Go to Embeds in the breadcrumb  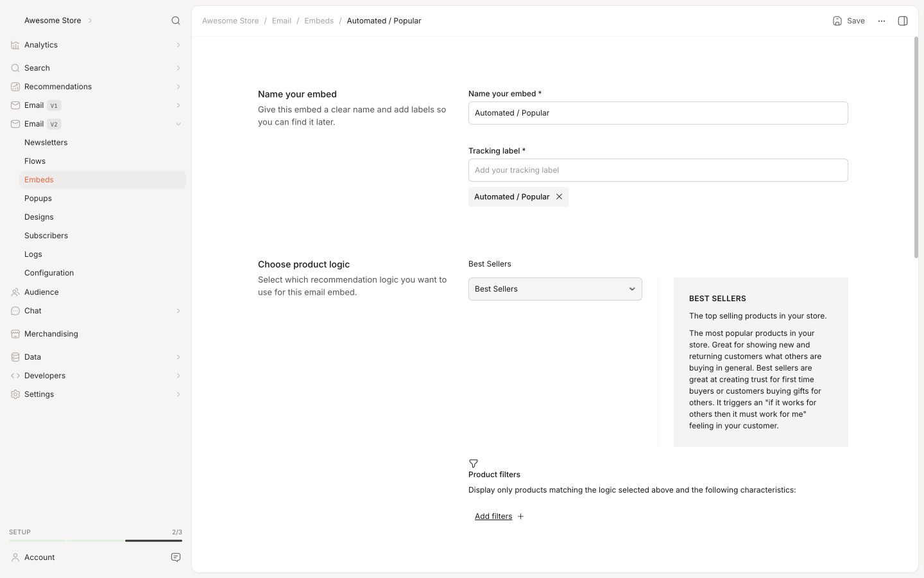pos(319,21)
